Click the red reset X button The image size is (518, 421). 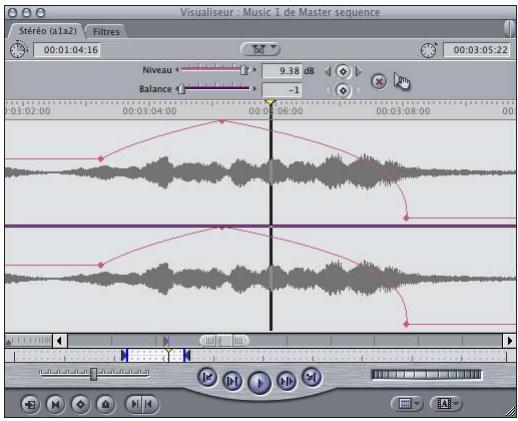pos(379,81)
